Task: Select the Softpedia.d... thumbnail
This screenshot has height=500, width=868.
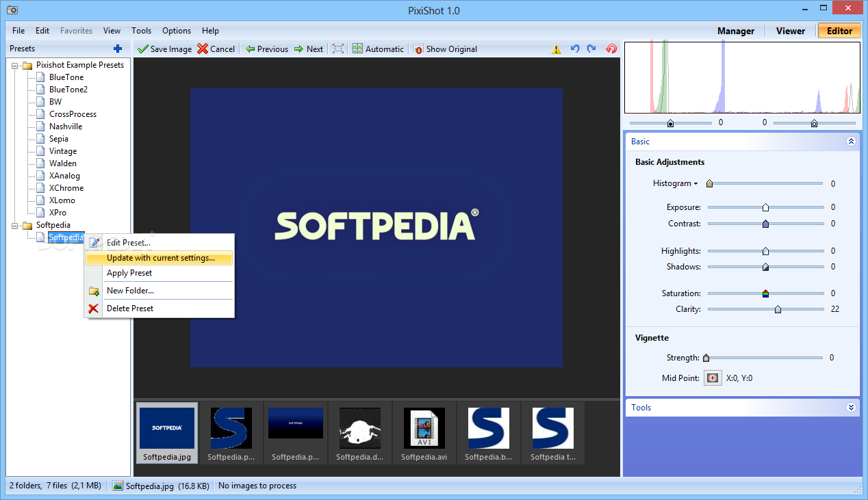Action: [x=360, y=433]
